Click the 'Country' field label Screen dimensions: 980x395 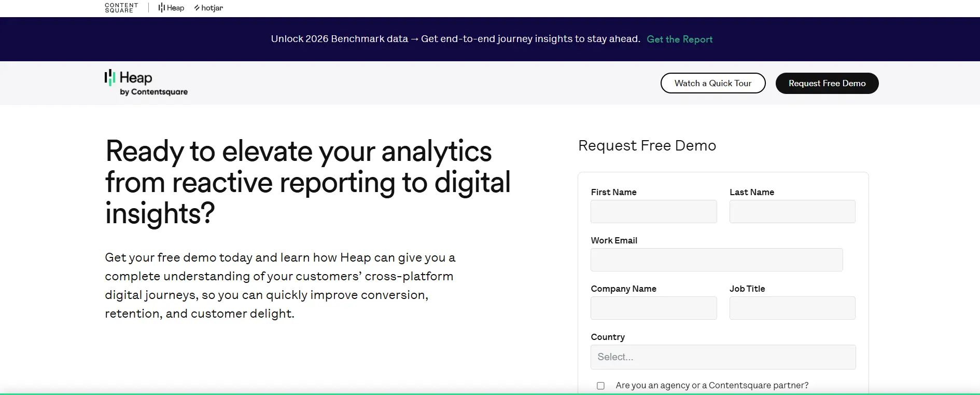coord(608,337)
